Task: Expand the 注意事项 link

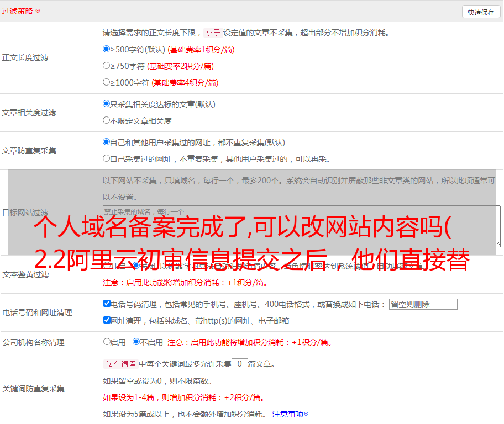Action: tap(290, 414)
